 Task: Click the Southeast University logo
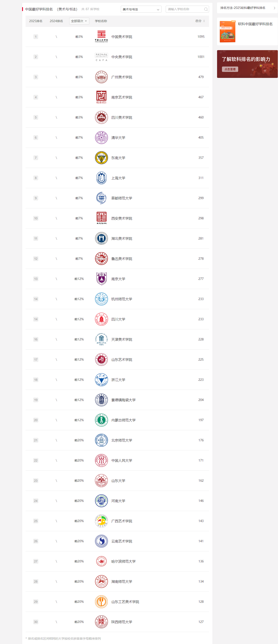click(x=101, y=158)
